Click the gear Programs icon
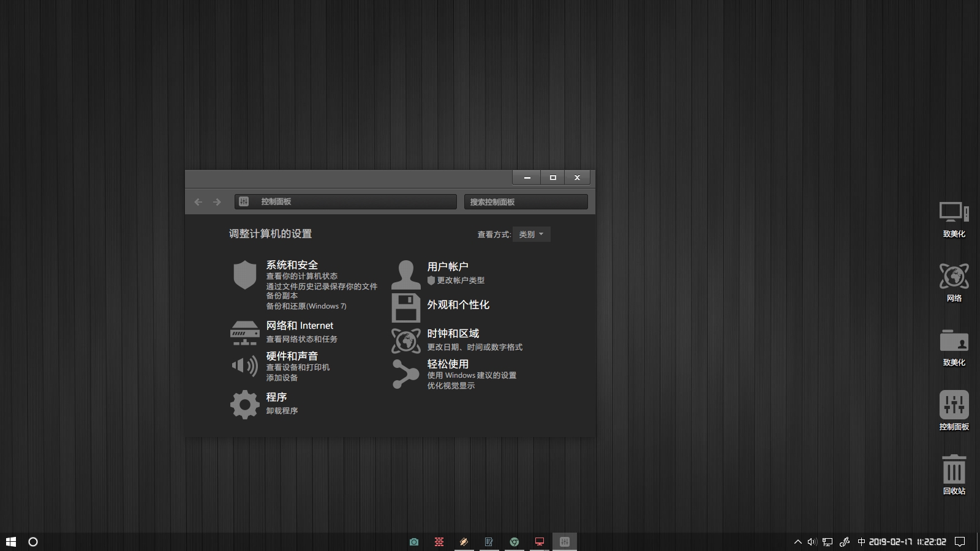 (244, 405)
